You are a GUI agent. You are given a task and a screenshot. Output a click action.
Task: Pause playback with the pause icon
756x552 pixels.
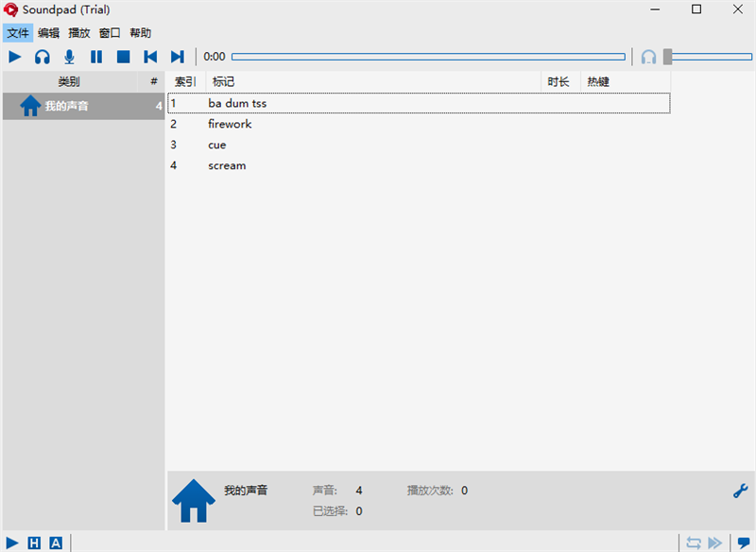click(x=96, y=57)
